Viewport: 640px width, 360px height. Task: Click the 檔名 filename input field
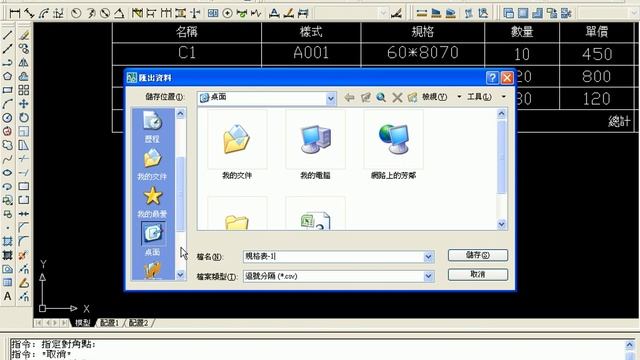pyautogui.click(x=334, y=257)
